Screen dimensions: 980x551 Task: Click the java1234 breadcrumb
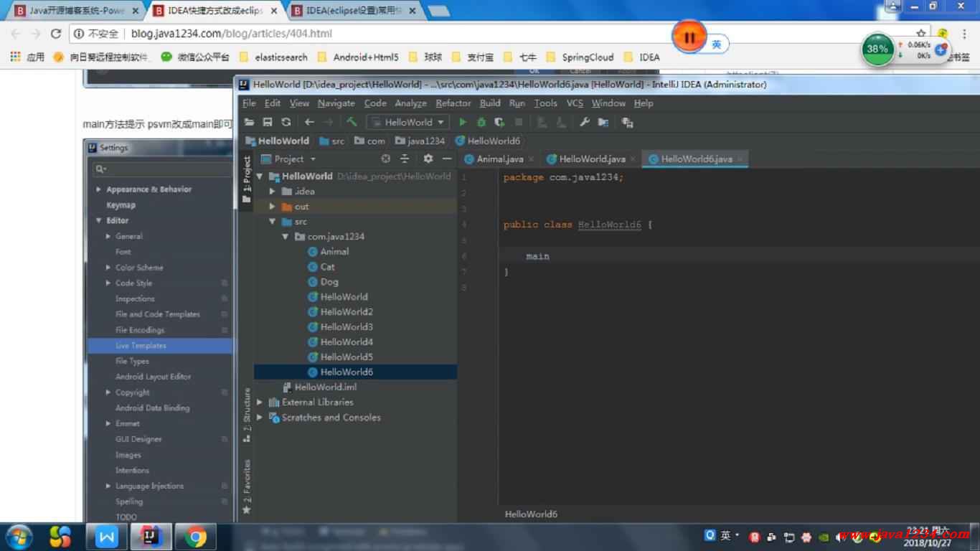click(x=420, y=141)
